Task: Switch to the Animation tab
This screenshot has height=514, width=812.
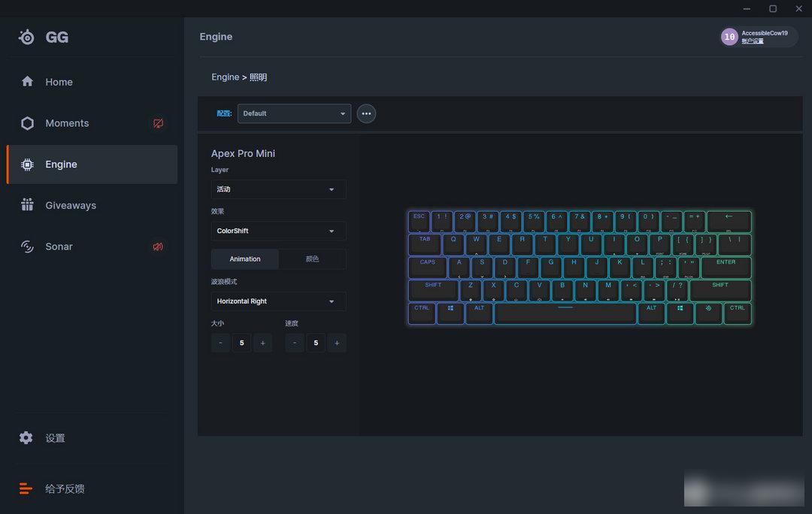Action: pyautogui.click(x=245, y=259)
